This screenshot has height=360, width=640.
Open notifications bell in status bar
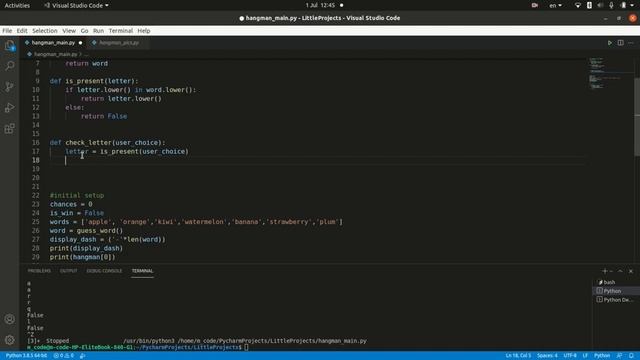(x=631, y=356)
